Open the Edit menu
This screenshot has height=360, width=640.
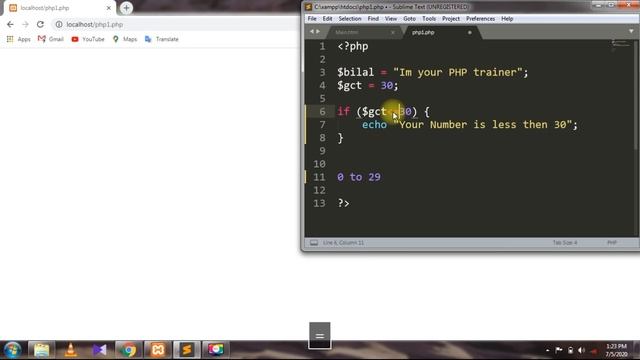pos(327,19)
